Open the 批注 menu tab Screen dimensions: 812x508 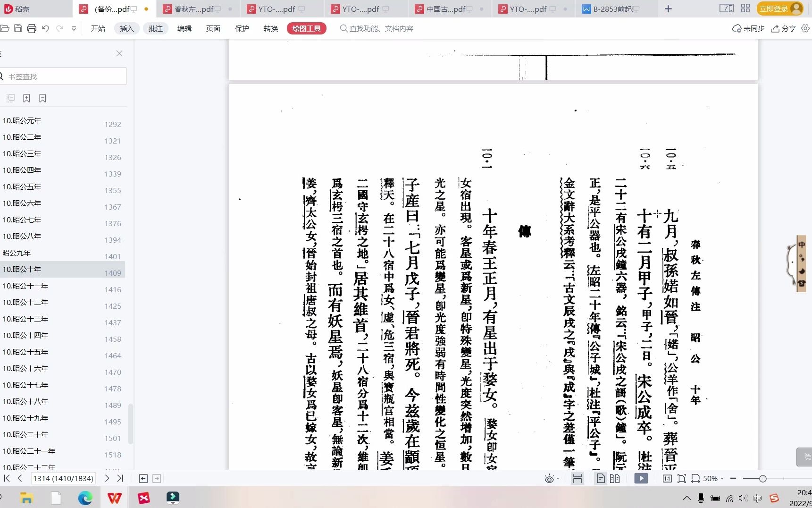pos(156,28)
